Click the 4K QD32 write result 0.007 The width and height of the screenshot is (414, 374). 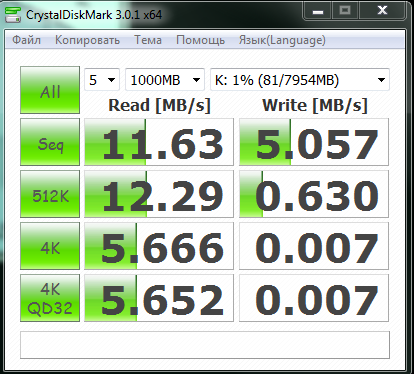[x=314, y=298]
